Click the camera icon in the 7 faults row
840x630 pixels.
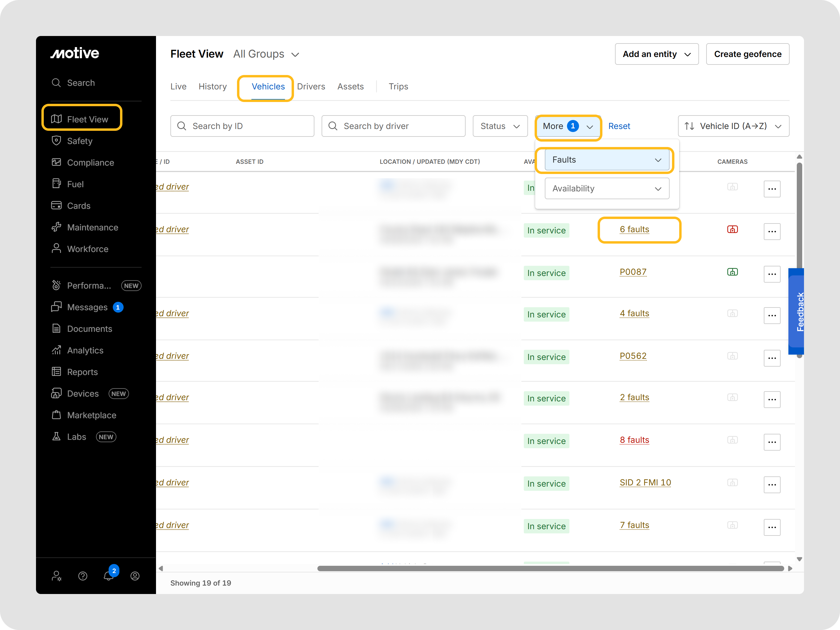pyautogui.click(x=733, y=525)
